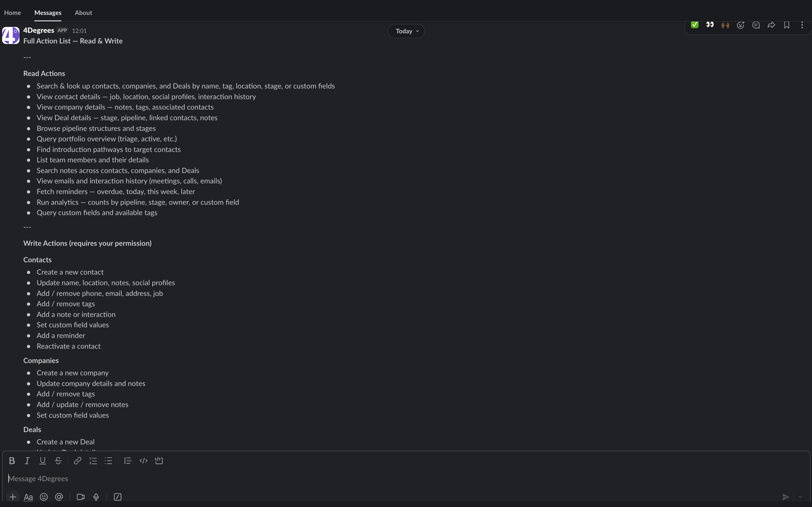Screen dimensions: 812x507
Task: Insert a code block
Action: (x=159, y=461)
